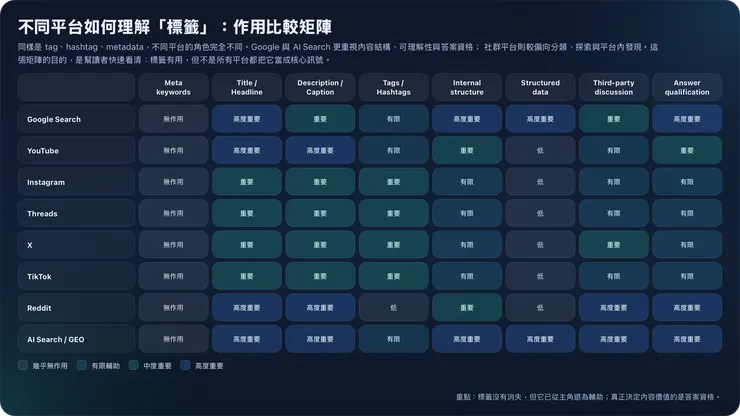Viewport: 740px width, 416px height.
Task: Click Google Search's Third-party discussion 重要 cell
Action: pyautogui.click(x=614, y=119)
